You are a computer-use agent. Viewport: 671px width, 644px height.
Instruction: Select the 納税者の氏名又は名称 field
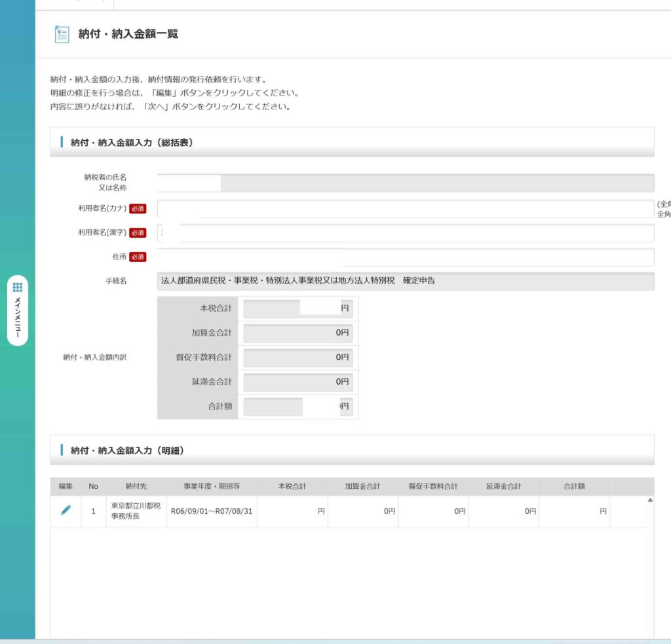tap(405, 183)
